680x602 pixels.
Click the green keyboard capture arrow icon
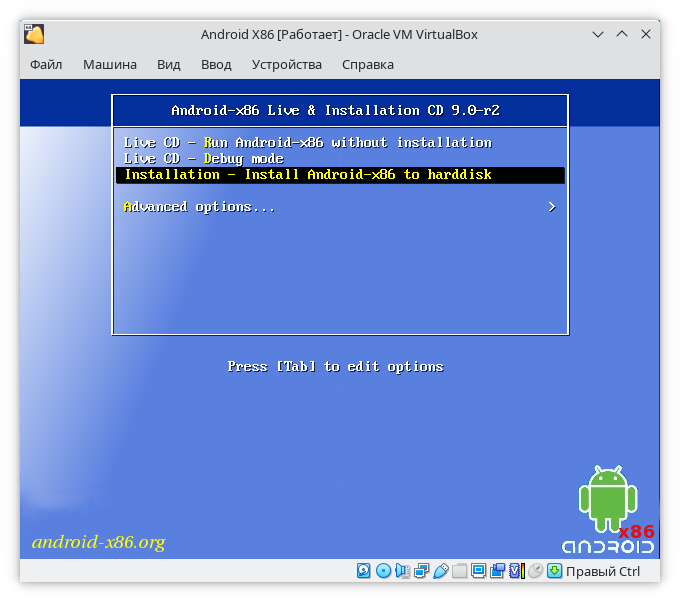554,571
